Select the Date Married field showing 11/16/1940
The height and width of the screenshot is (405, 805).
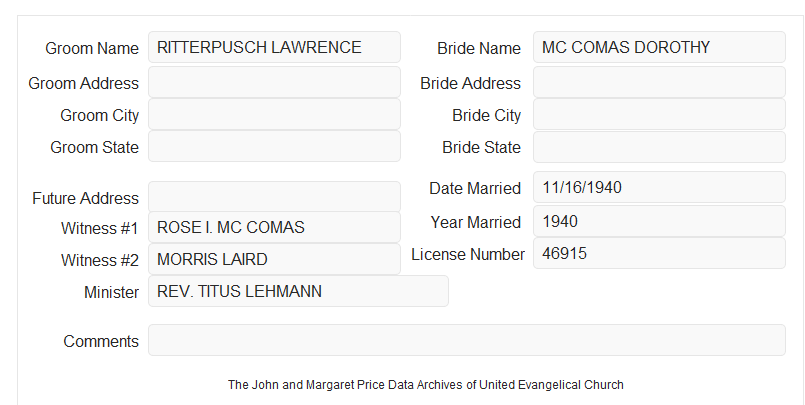pyautogui.click(x=659, y=187)
